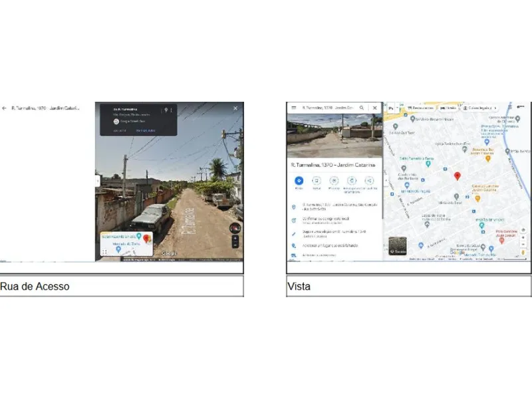
Task: Open the Google Maps hamburger menu
Action: tap(294, 107)
